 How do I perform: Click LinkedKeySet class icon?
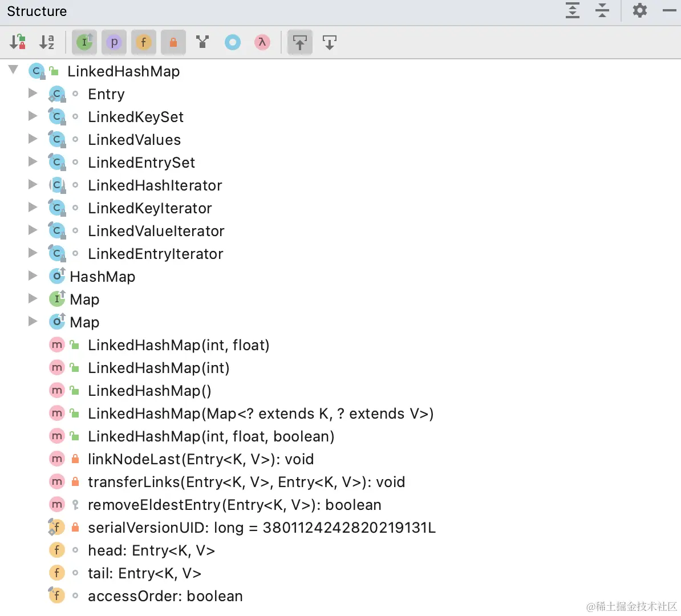coord(57,116)
